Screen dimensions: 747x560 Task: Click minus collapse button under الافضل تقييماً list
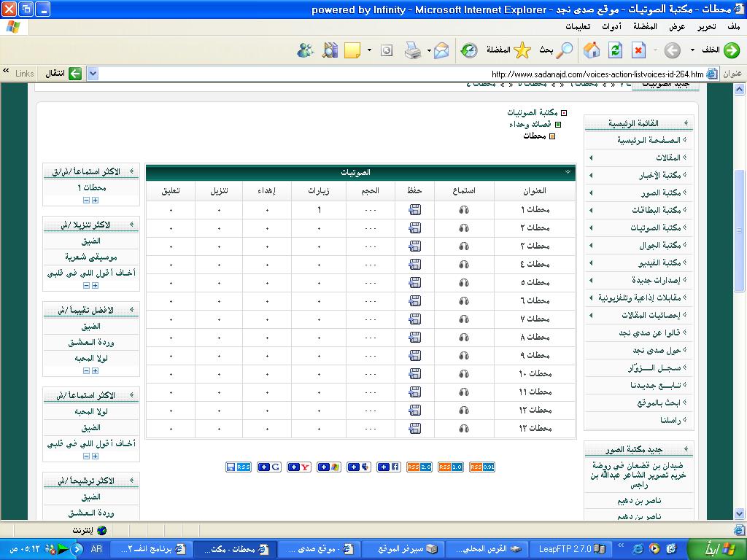[x=86, y=371]
